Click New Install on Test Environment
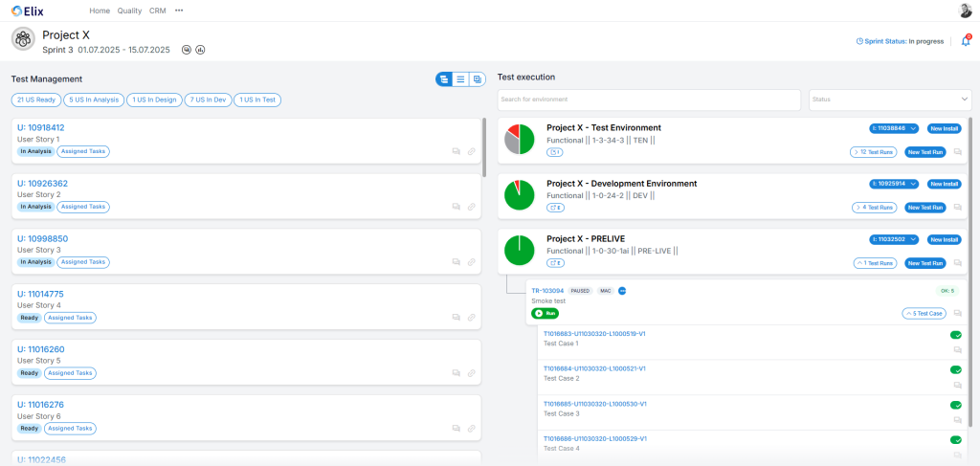 point(944,128)
